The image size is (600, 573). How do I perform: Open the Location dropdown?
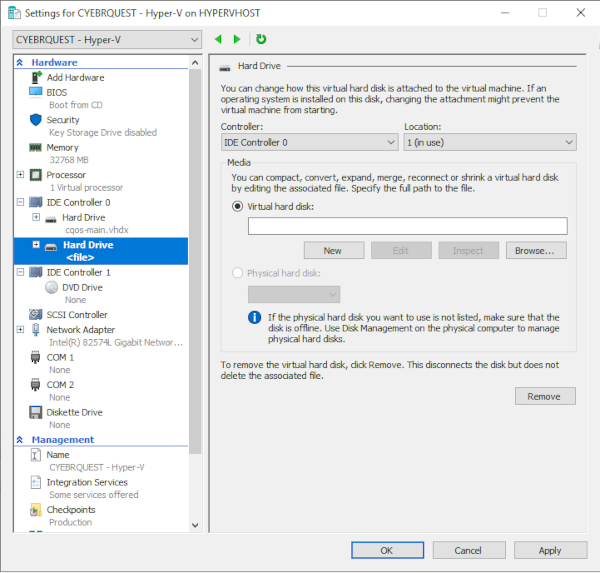tap(489, 143)
